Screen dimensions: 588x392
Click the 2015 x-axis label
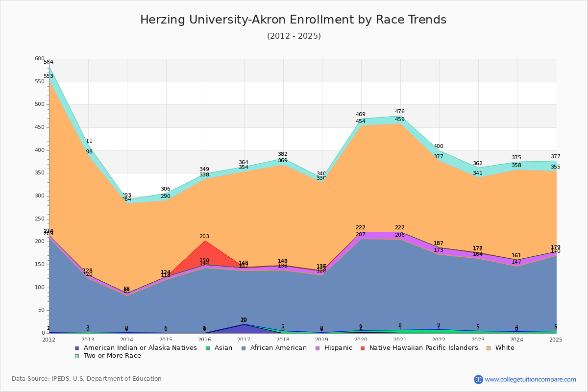[x=166, y=340]
